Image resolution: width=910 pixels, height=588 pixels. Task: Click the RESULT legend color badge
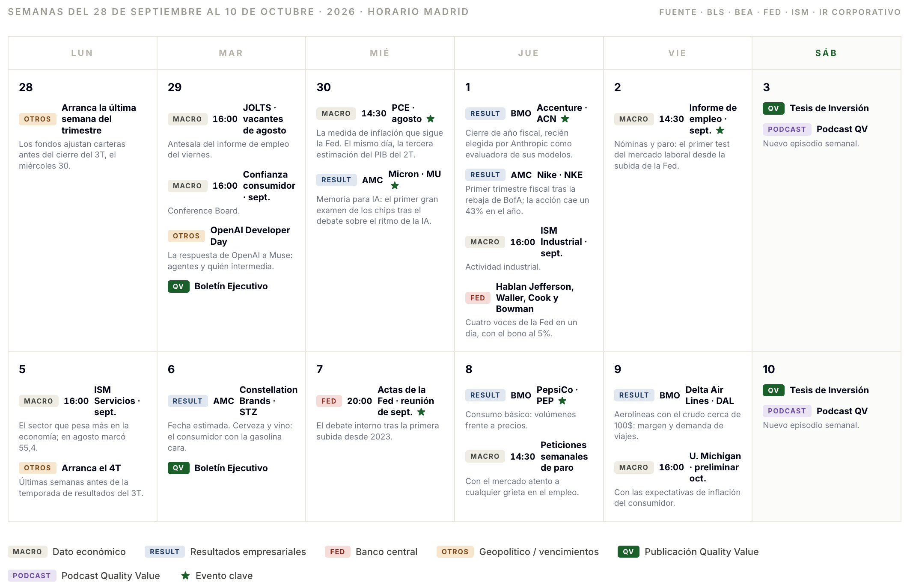[x=165, y=552]
